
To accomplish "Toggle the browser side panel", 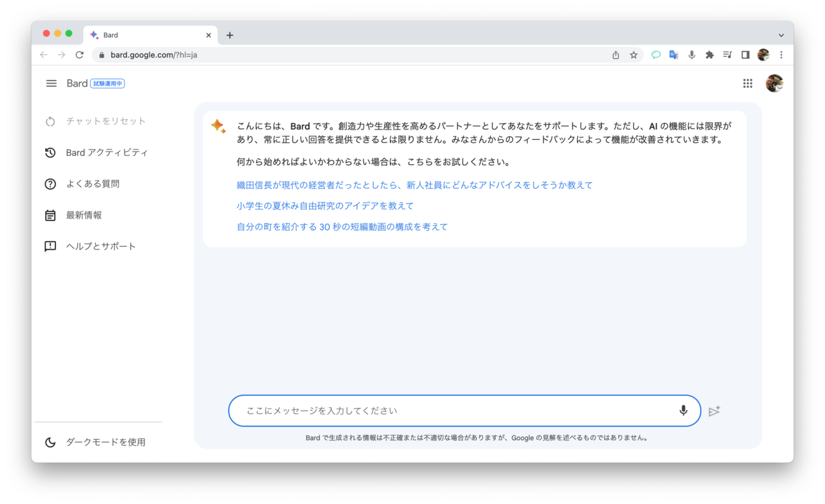I will click(745, 55).
